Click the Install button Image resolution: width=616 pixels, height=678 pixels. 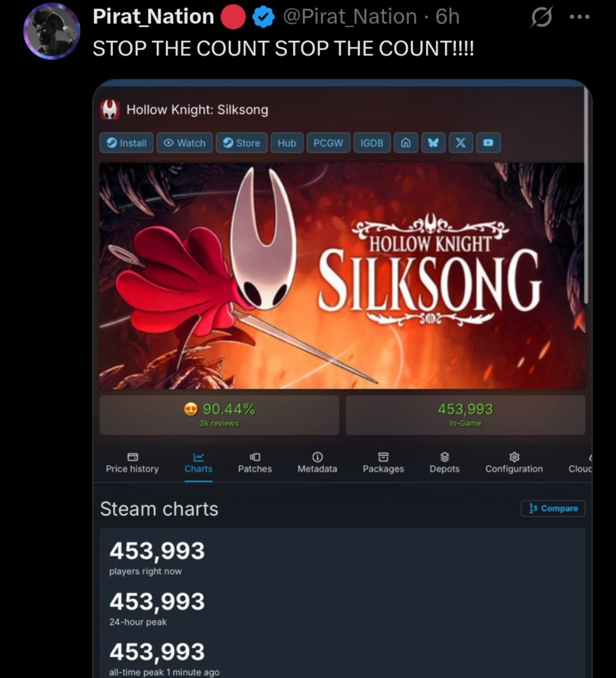pos(126,143)
